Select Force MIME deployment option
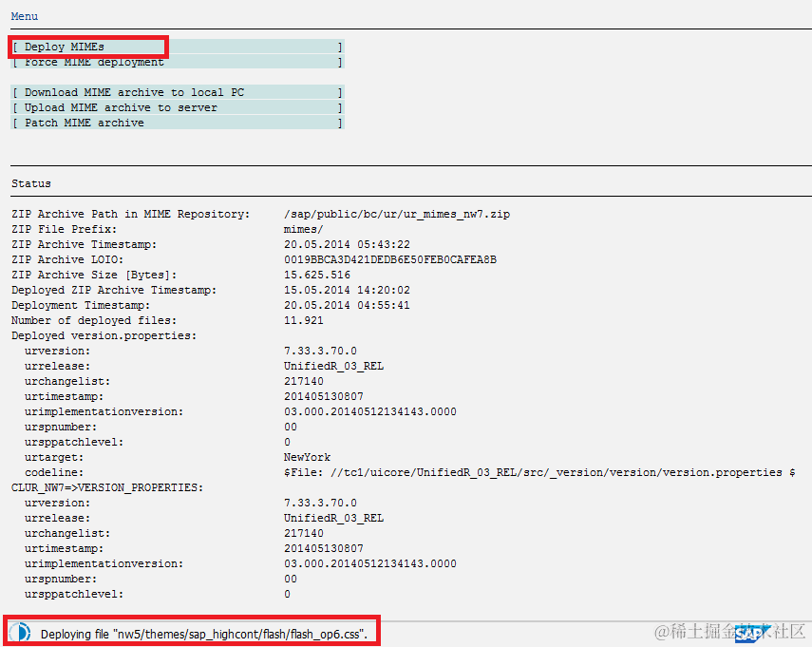The image size is (812, 647). pos(177,62)
